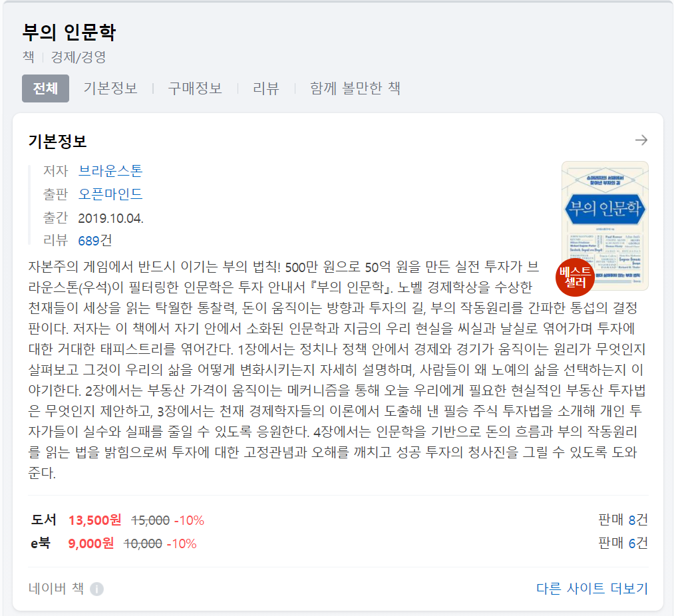Image resolution: width=674 pixels, height=616 pixels.
Task: Click the info icon beside 네이버 책
Action: click(x=96, y=589)
